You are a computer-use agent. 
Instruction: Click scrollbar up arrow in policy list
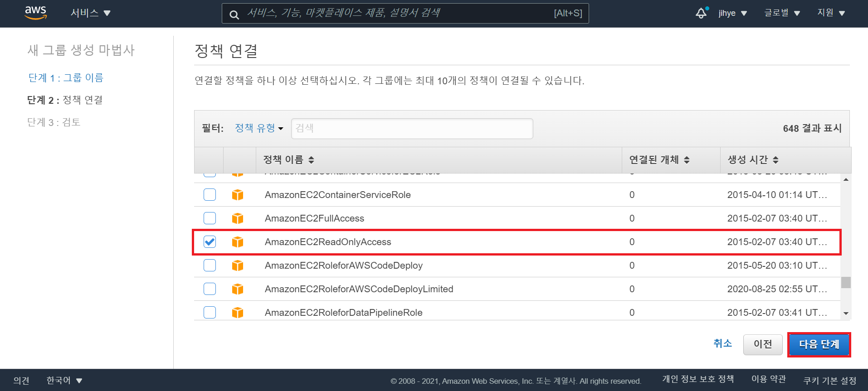[x=846, y=179]
